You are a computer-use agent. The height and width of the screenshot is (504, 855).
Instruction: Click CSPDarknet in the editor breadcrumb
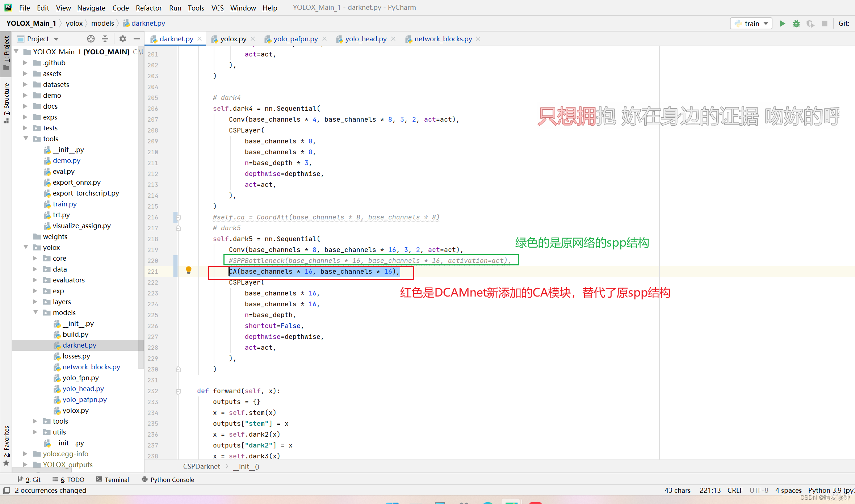coord(201,466)
